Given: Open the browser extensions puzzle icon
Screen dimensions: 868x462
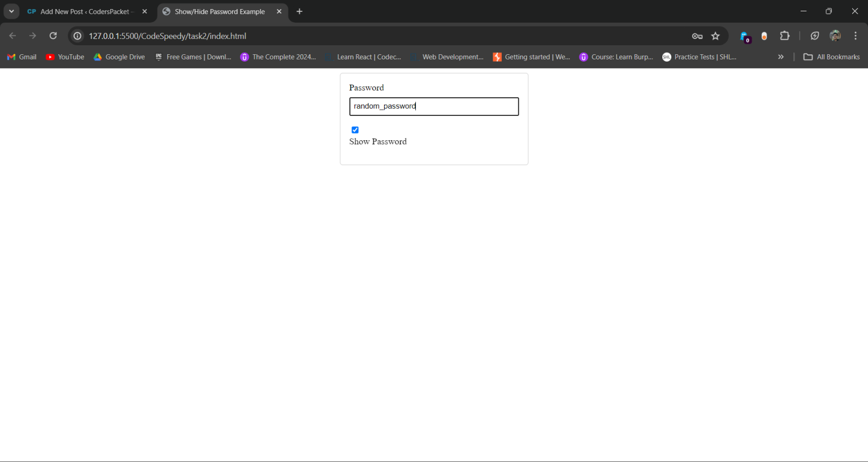Looking at the screenshot, I should pyautogui.click(x=784, y=35).
